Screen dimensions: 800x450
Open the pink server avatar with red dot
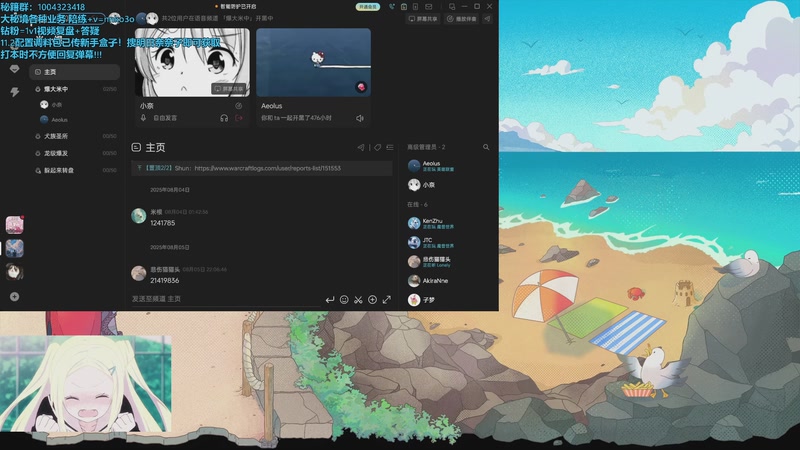(x=15, y=224)
